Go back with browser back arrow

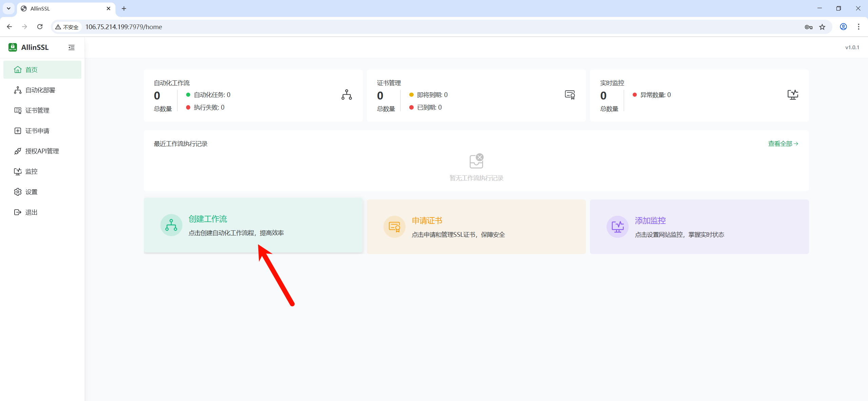point(9,27)
